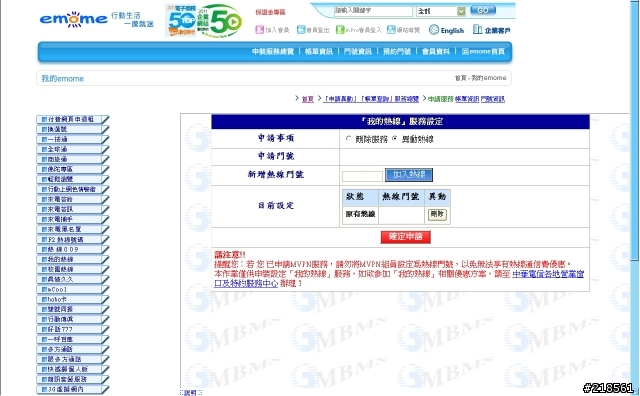
Task: Open 企業客戶 building icon
Action: tap(477, 29)
